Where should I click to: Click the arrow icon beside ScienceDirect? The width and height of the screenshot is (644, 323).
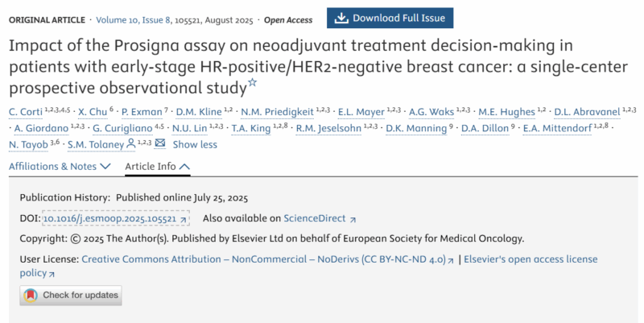point(353,220)
